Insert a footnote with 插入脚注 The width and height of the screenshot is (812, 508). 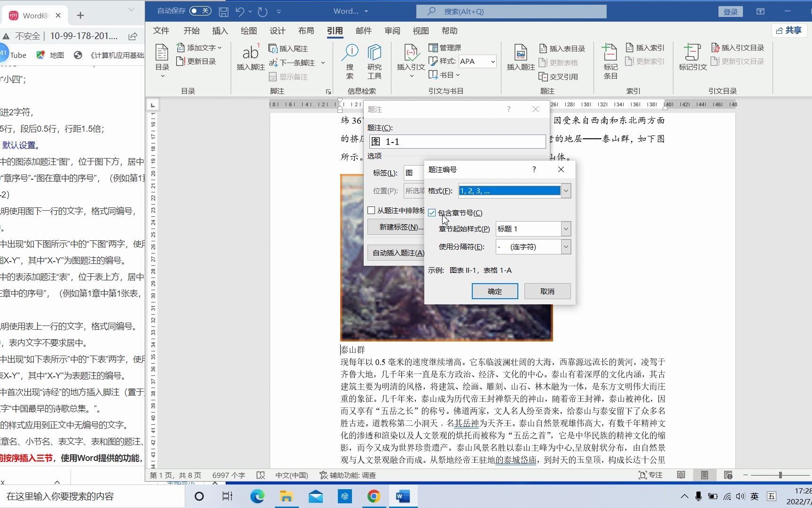click(250, 57)
